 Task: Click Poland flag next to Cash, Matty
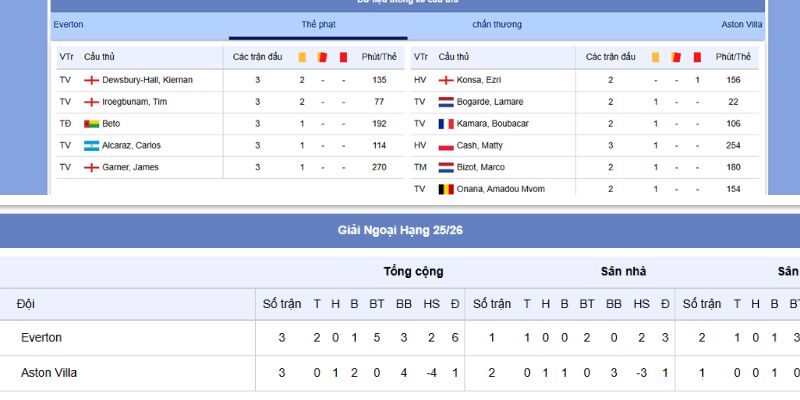[x=446, y=146]
